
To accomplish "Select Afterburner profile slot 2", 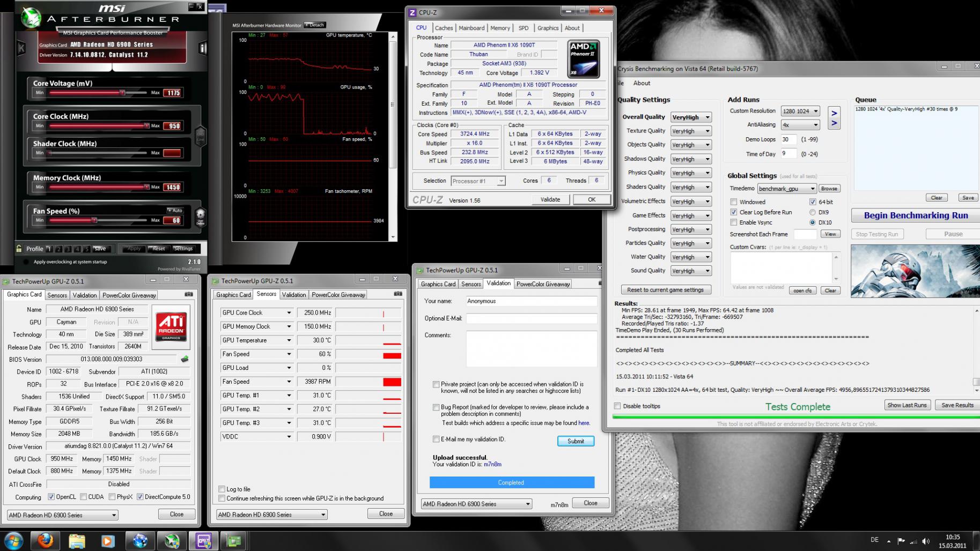I will (x=59, y=249).
